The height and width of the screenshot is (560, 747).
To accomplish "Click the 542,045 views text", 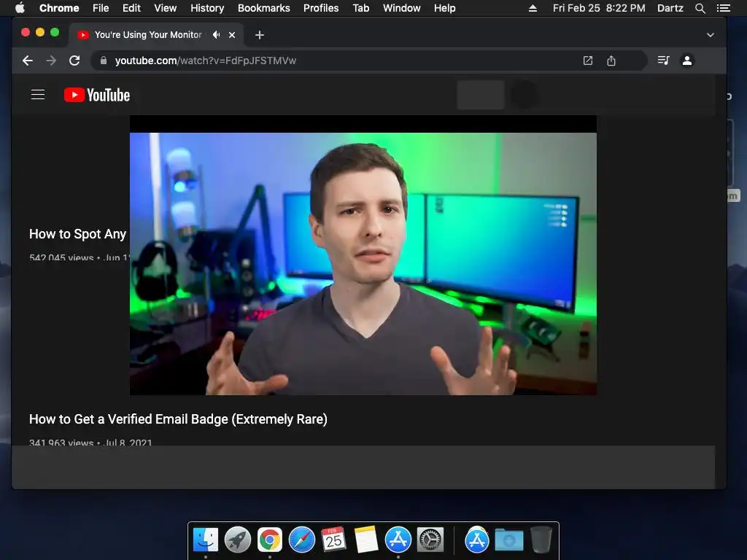I will click(61, 257).
